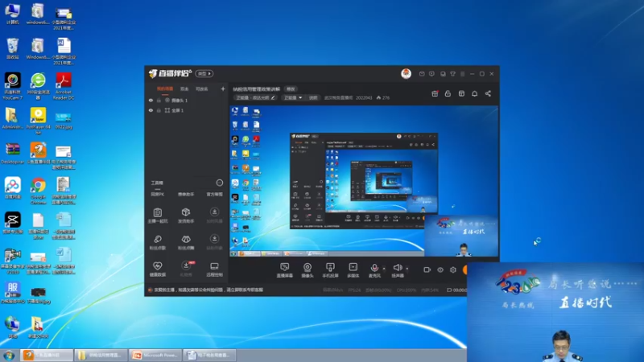Viewport: 644px width, 362px height.
Task: Switch to the Microsoft PowerPoint taskbar item
Action: coord(155,355)
